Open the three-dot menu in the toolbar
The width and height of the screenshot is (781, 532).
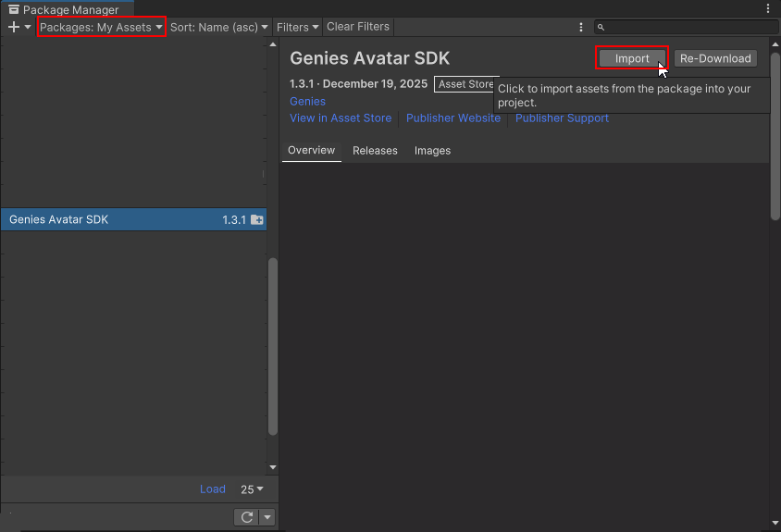581,28
